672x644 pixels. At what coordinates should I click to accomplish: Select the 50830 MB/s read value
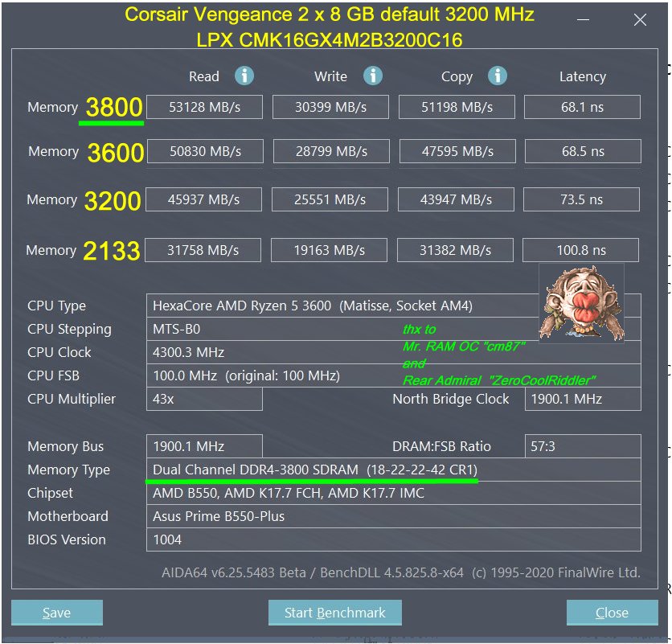tap(205, 151)
